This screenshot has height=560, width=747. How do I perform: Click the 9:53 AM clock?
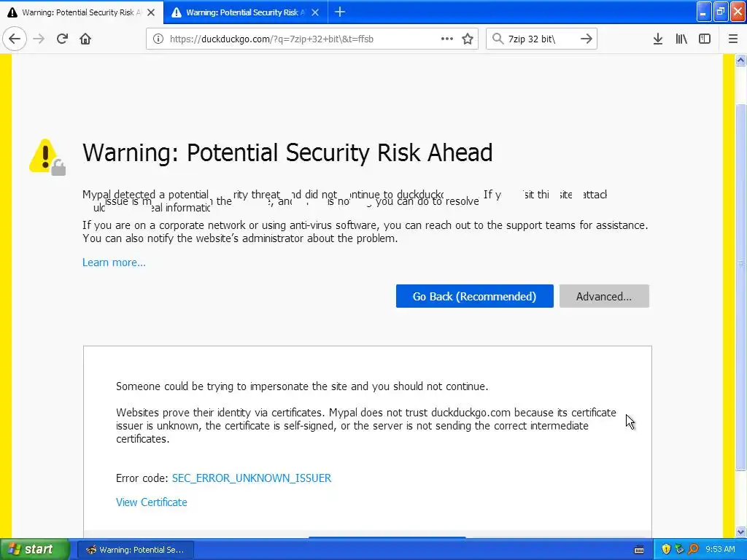pos(720,550)
